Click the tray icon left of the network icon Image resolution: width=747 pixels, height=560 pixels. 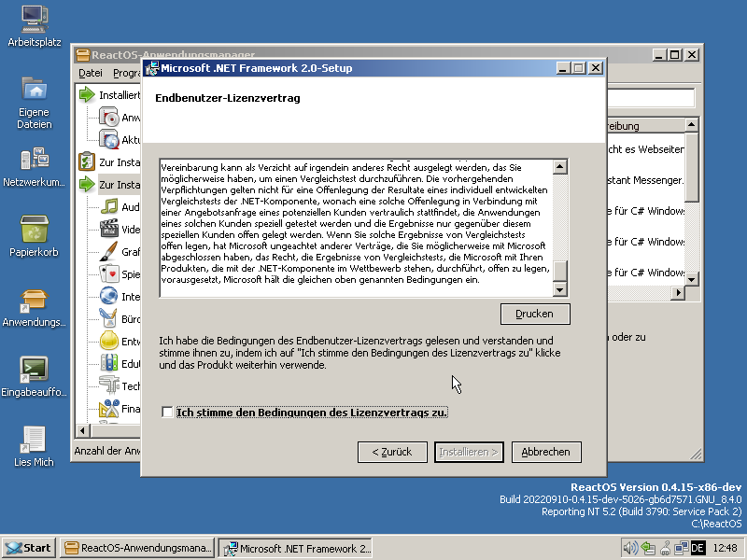[x=665, y=548]
